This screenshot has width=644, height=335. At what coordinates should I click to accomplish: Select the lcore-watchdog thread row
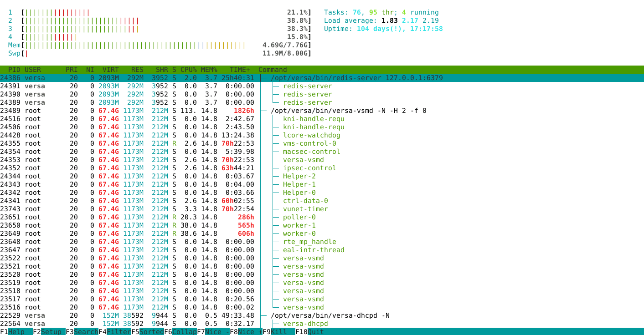tap(322, 135)
